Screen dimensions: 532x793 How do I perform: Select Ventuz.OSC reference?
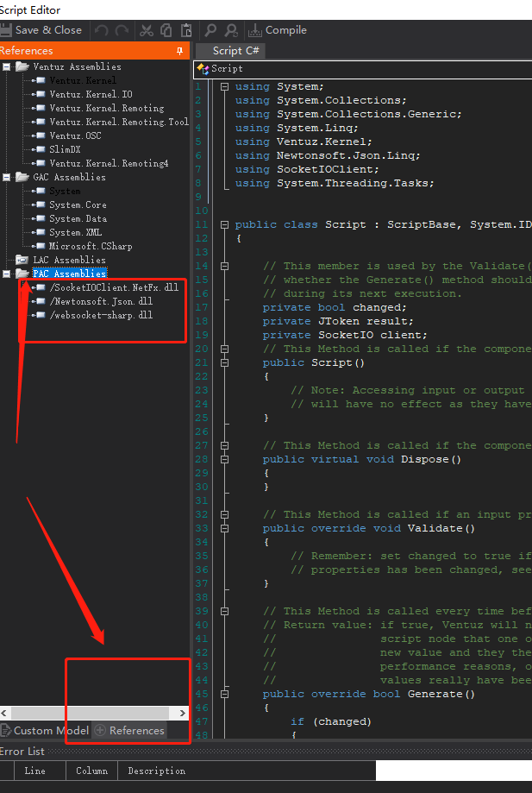pos(75,135)
